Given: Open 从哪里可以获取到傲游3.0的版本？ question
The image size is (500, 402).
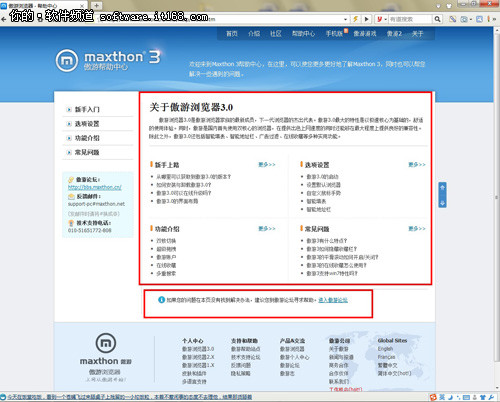Looking at the screenshot, I should [x=194, y=177].
